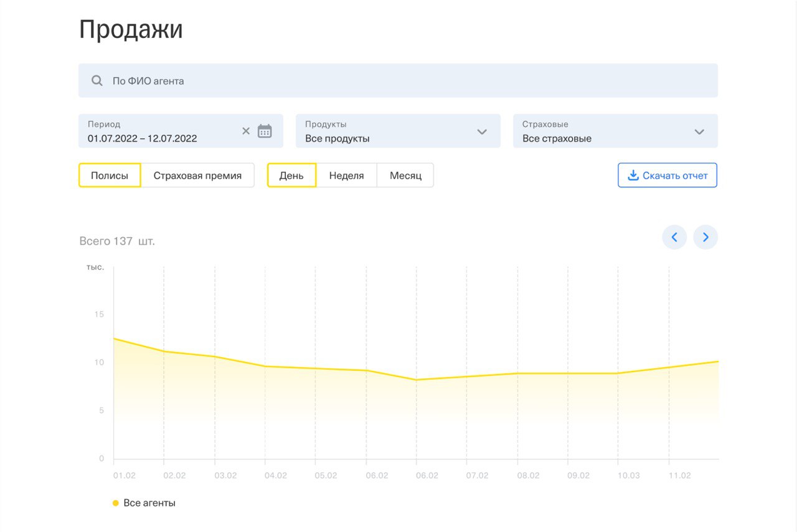Click the 04.02 axis date label
The image size is (797, 532).
[x=275, y=475]
